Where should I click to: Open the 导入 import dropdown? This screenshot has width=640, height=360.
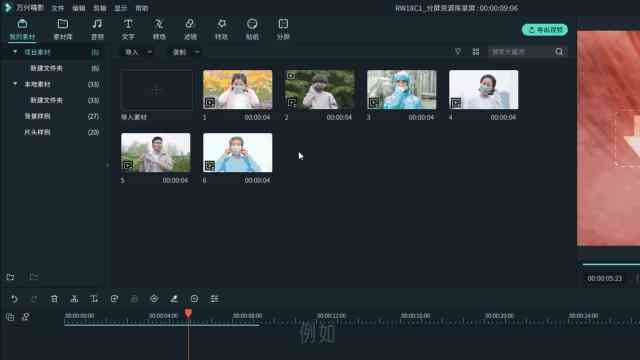pos(138,52)
